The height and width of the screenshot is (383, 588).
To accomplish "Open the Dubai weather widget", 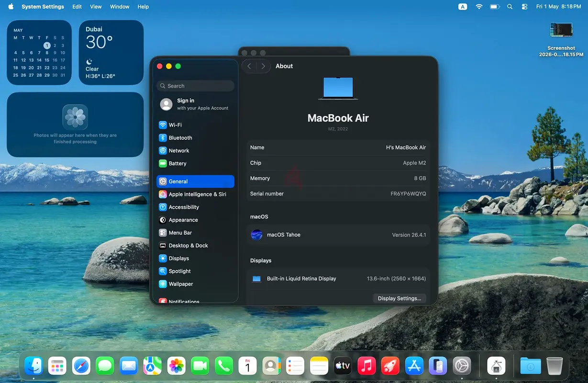I will coord(111,53).
